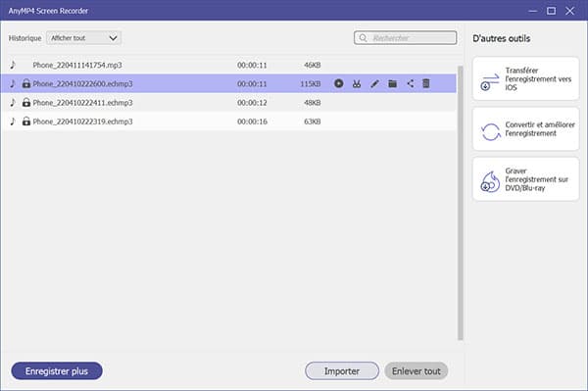Click the music note beside Phone_220411141754.mp3

[13, 65]
